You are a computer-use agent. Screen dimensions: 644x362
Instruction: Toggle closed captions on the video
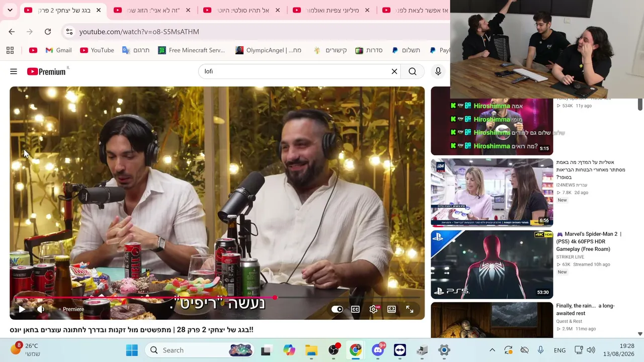tap(355, 309)
